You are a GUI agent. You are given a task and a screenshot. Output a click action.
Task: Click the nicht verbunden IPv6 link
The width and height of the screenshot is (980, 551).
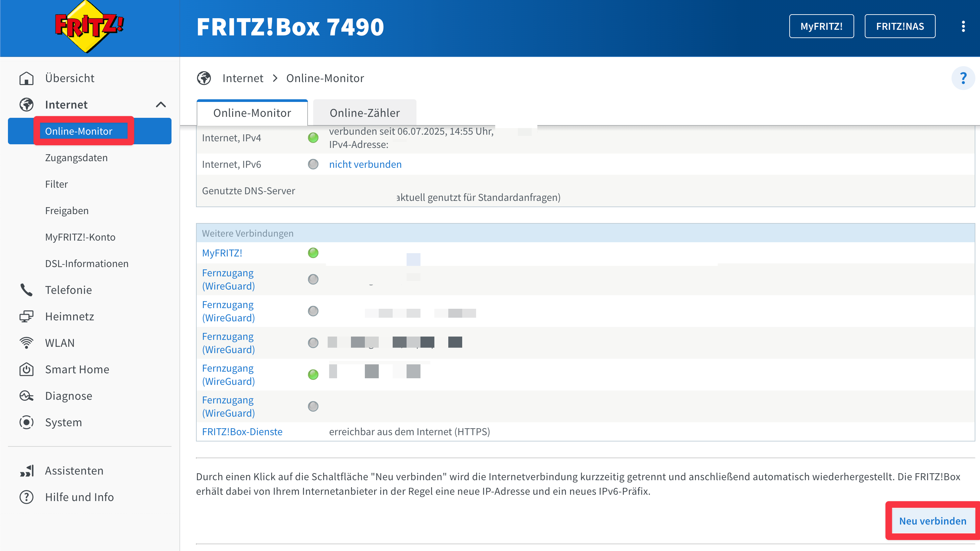tap(365, 164)
